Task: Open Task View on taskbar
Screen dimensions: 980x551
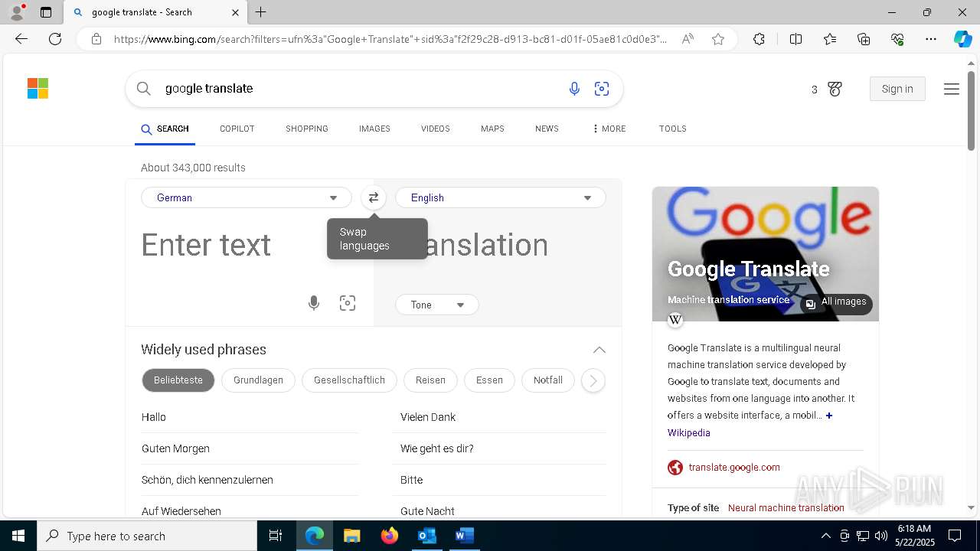Action: (x=276, y=536)
